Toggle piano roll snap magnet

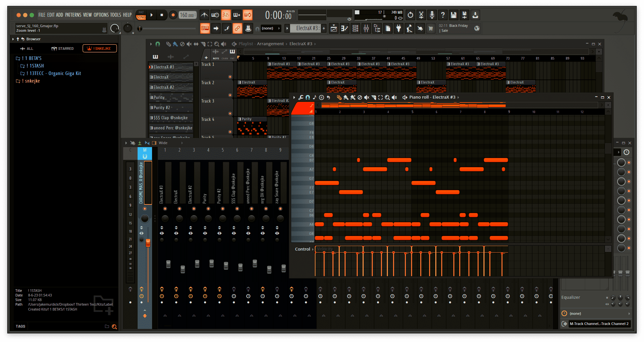[x=308, y=97]
